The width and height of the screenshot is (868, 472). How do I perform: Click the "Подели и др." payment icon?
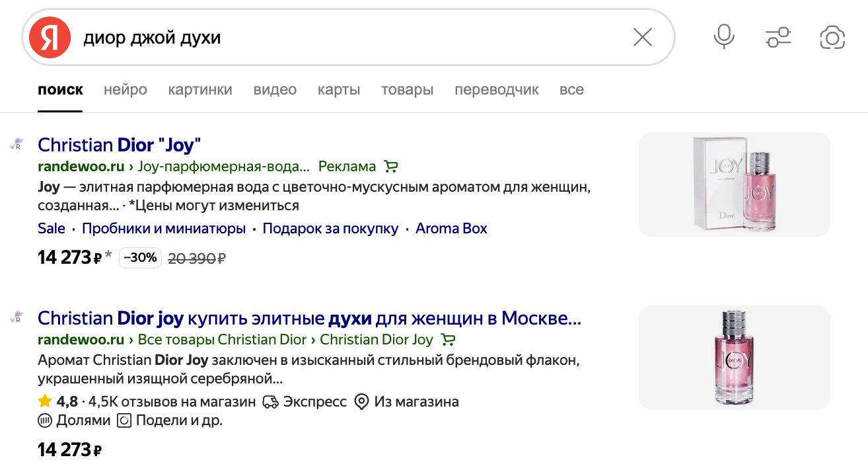(x=124, y=420)
